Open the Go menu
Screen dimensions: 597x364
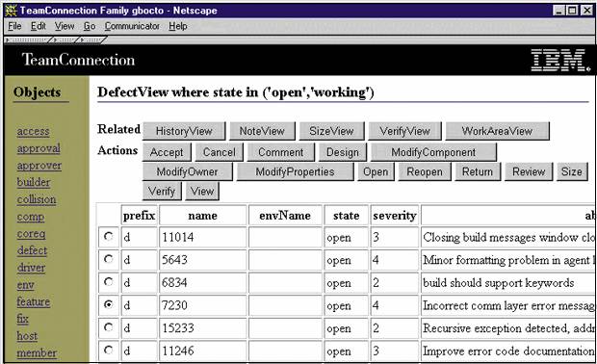click(x=90, y=26)
